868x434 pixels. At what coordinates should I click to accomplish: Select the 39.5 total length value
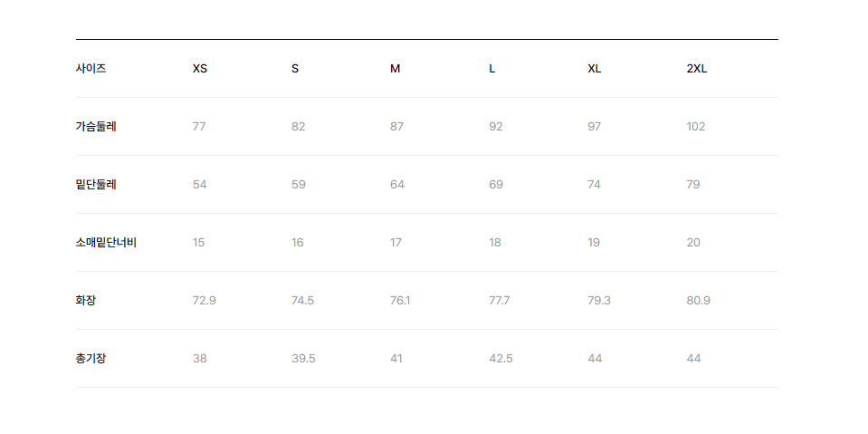coord(303,359)
